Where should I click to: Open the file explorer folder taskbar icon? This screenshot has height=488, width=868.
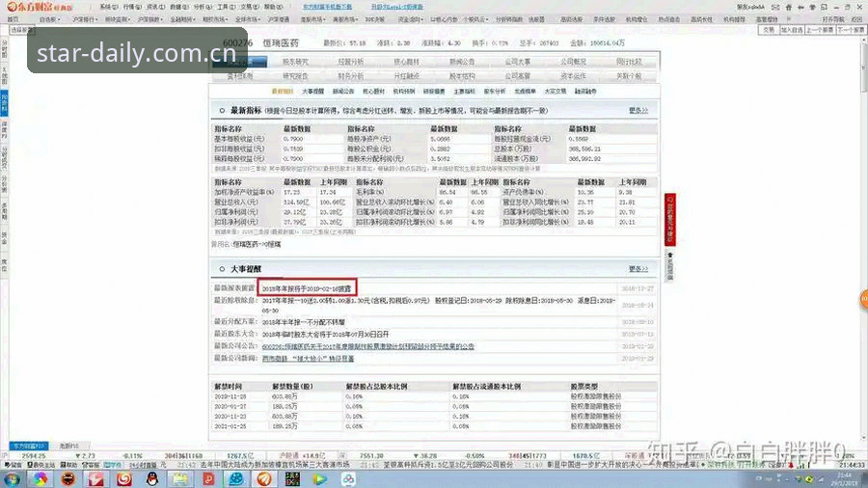click(x=180, y=479)
